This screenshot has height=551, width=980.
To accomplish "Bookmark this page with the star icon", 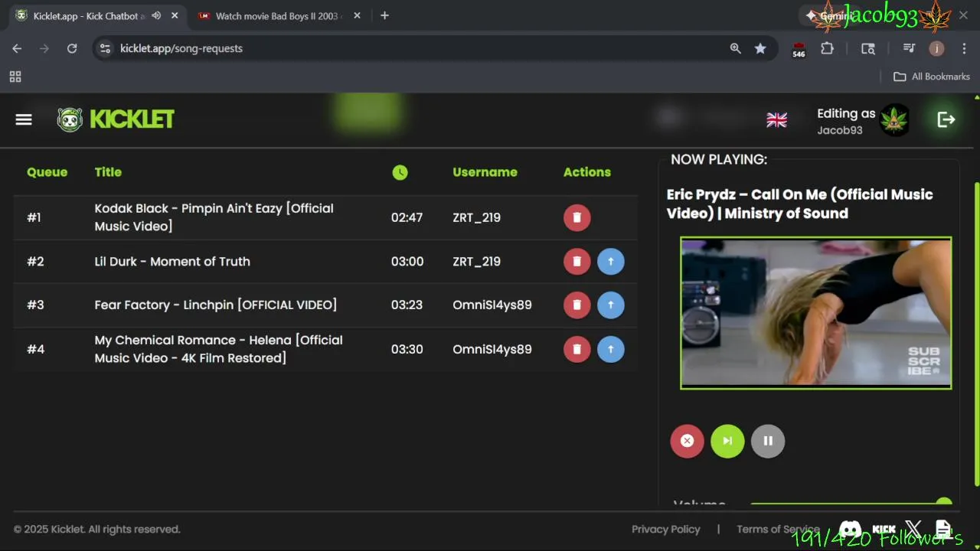I will [760, 48].
